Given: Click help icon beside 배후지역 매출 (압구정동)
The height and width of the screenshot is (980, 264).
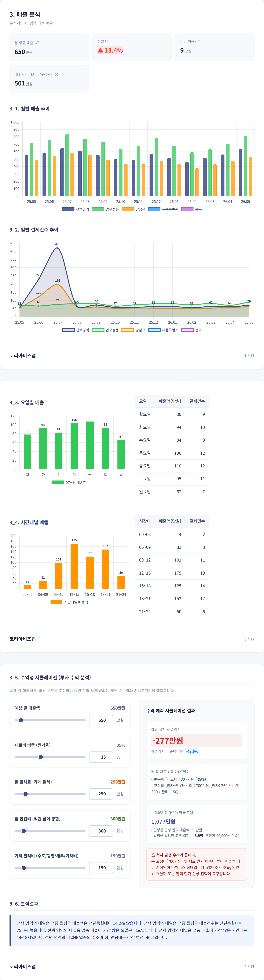Looking at the screenshot, I should (x=56, y=74).
